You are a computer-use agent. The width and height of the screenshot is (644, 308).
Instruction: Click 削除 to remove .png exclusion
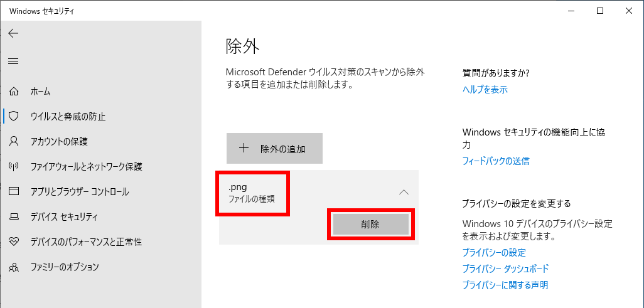[370, 225]
